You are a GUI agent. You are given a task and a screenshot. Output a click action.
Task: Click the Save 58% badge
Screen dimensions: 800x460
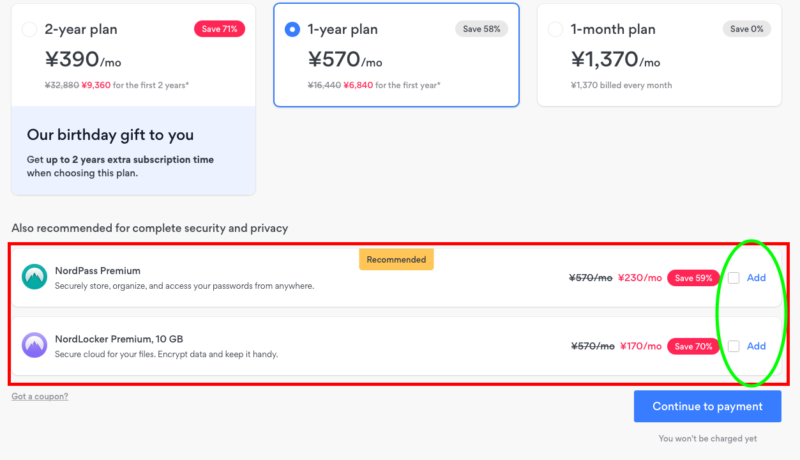(x=481, y=29)
